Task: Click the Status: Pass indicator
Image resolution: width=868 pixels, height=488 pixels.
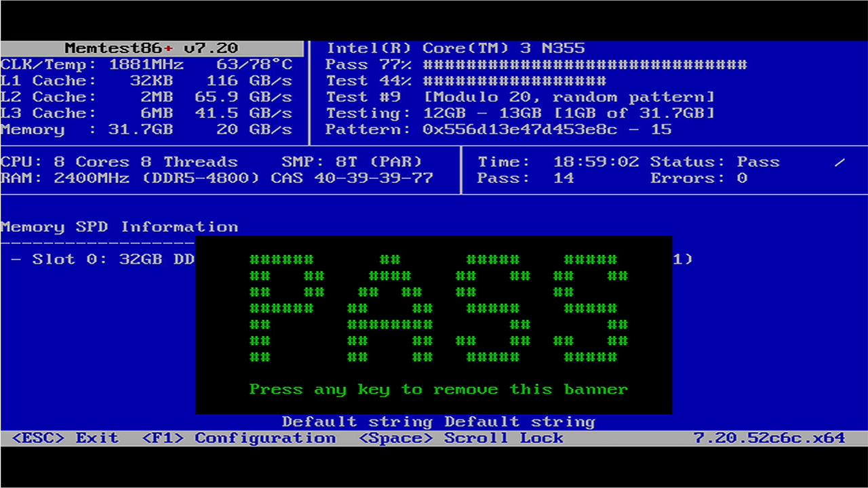Action: click(x=715, y=162)
